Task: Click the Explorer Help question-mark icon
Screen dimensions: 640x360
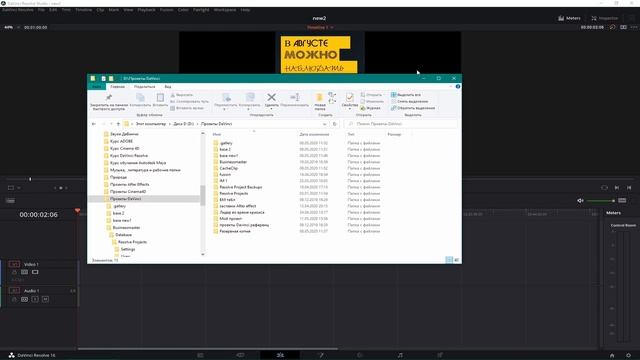Action: coord(458,87)
